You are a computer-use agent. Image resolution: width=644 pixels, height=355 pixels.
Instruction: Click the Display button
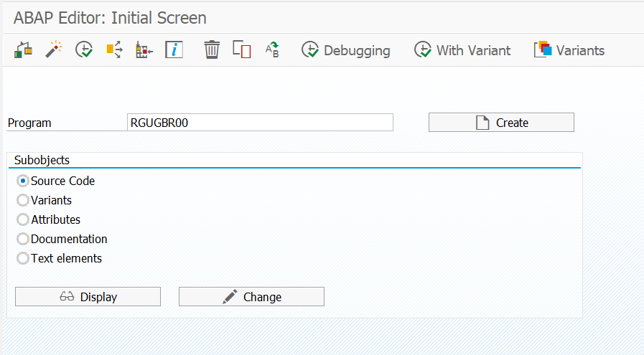(88, 296)
